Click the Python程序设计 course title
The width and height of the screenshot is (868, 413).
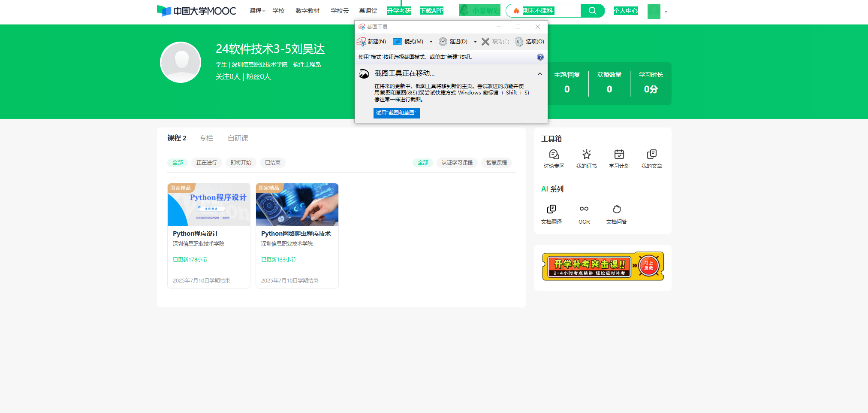(x=196, y=234)
